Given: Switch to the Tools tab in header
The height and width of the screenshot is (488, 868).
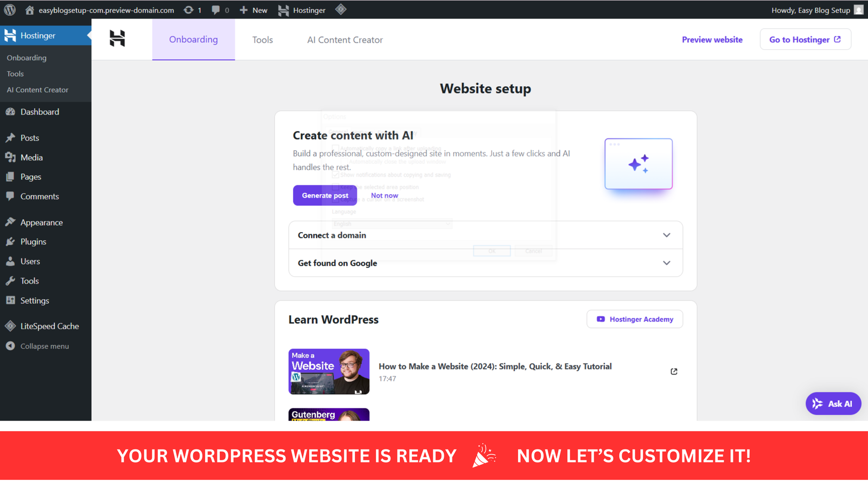Looking at the screenshot, I should (x=263, y=40).
